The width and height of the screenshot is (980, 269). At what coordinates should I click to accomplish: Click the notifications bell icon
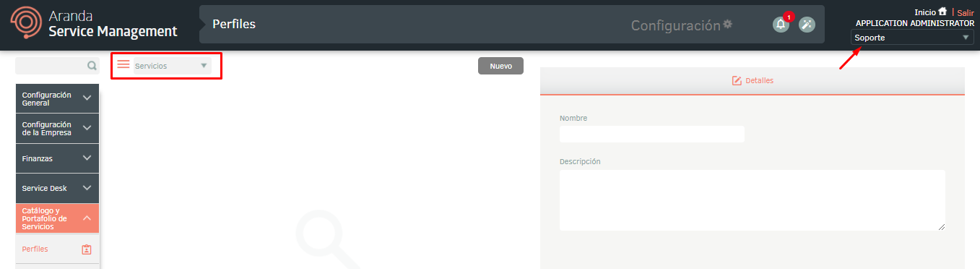(x=781, y=25)
